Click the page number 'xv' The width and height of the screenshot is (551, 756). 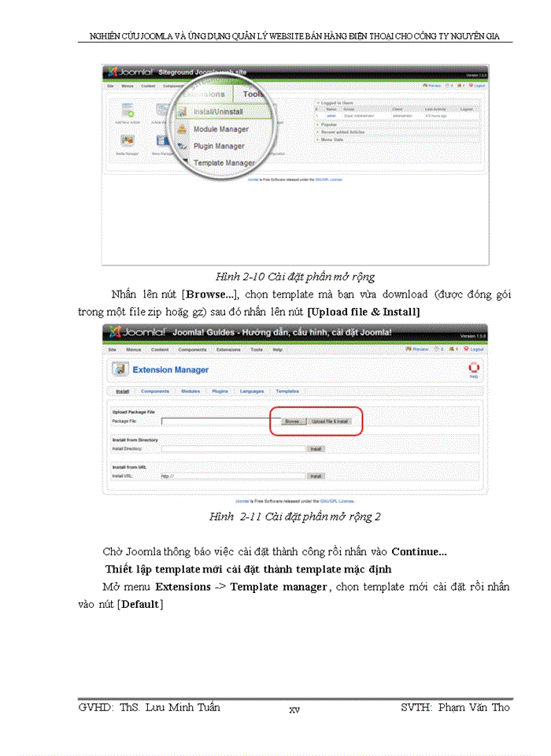294,710
